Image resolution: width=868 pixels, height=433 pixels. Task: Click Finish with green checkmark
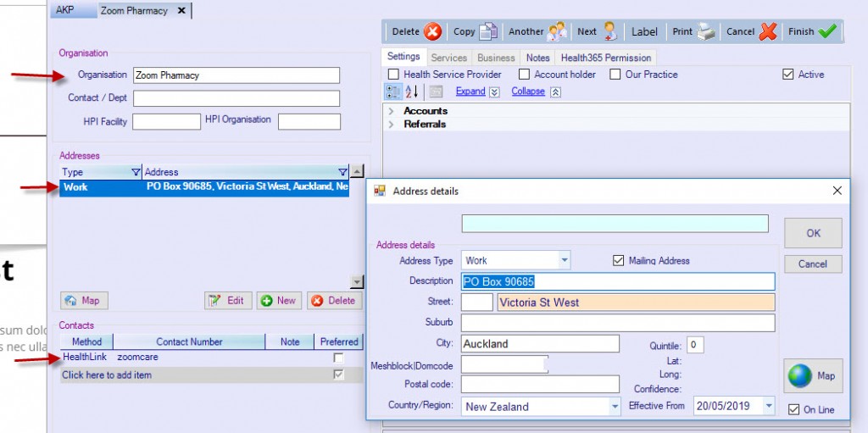pyautogui.click(x=812, y=31)
